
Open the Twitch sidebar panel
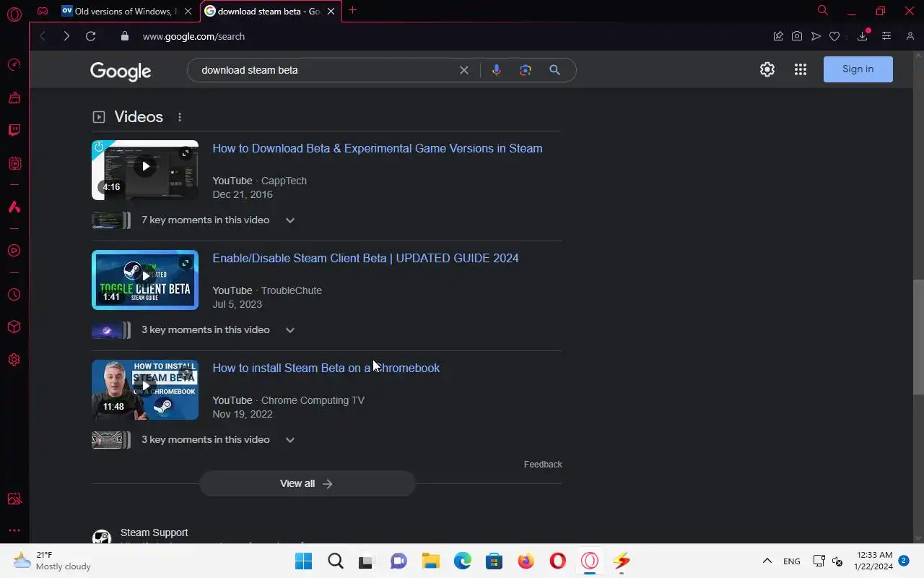pos(14,131)
